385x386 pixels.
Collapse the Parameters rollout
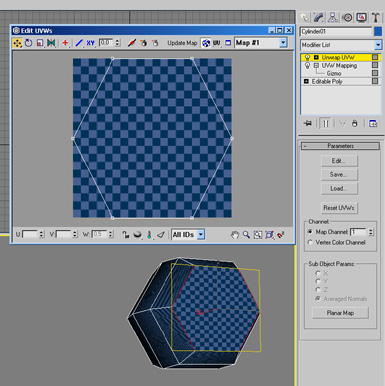pos(340,146)
